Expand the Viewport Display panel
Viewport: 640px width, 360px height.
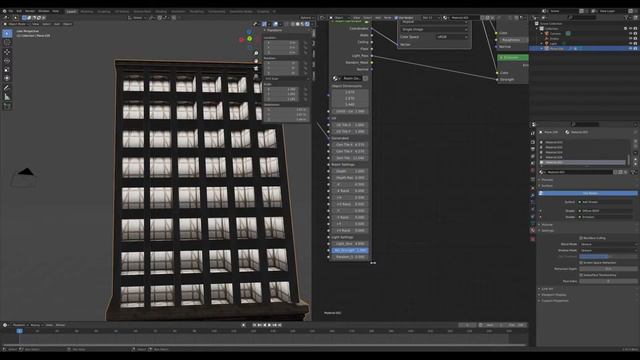(553, 295)
